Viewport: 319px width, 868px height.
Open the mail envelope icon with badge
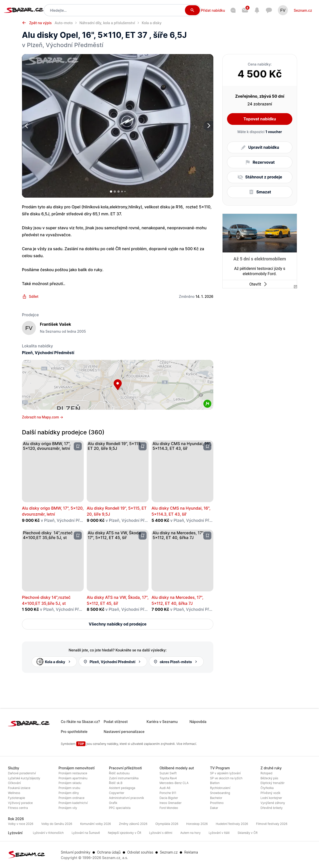[x=245, y=10]
